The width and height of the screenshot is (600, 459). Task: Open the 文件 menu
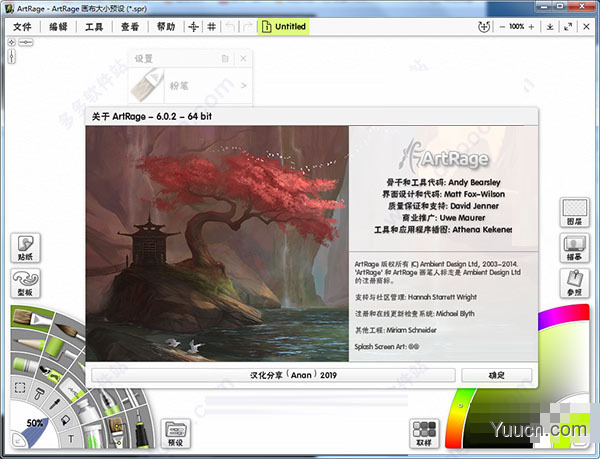click(x=22, y=27)
